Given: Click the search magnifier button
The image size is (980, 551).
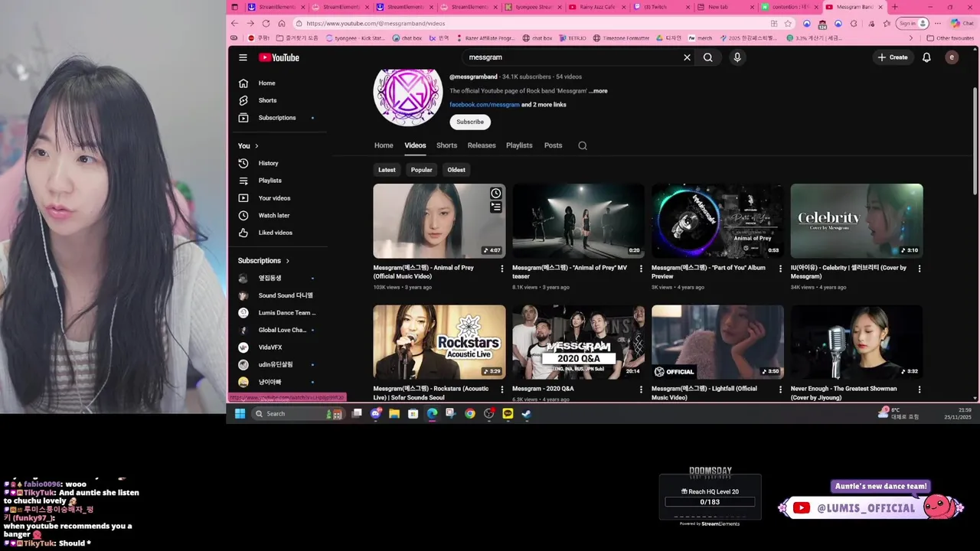Looking at the screenshot, I should 708,57.
